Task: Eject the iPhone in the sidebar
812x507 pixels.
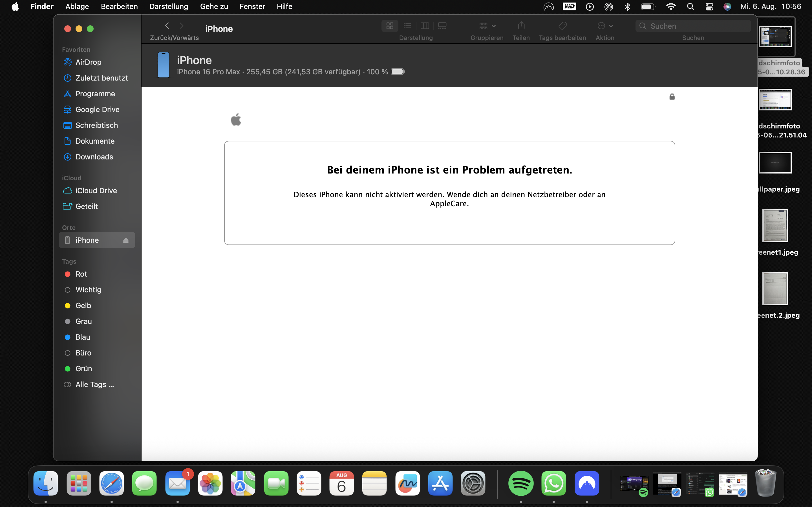Action: point(126,240)
